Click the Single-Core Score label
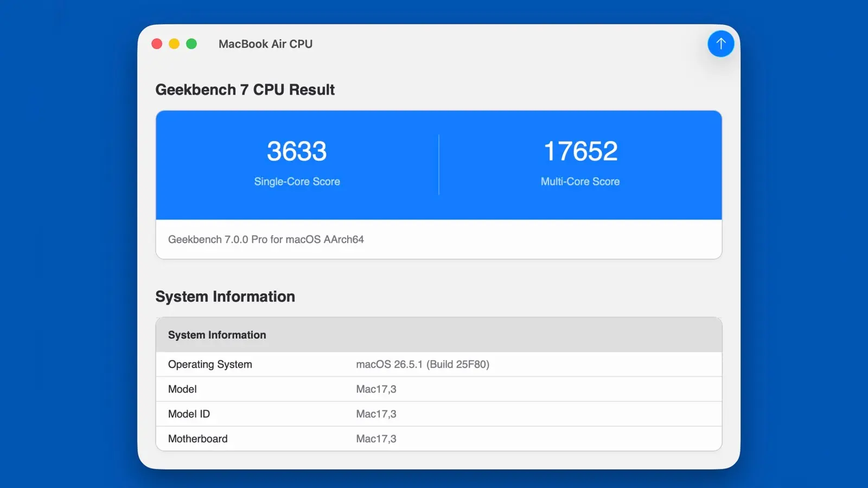Image resolution: width=868 pixels, height=488 pixels. tap(297, 182)
